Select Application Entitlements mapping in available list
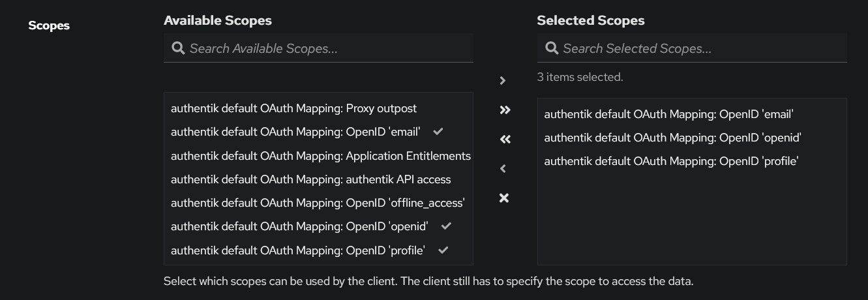The height and width of the screenshot is (300, 868). tap(320, 156)
